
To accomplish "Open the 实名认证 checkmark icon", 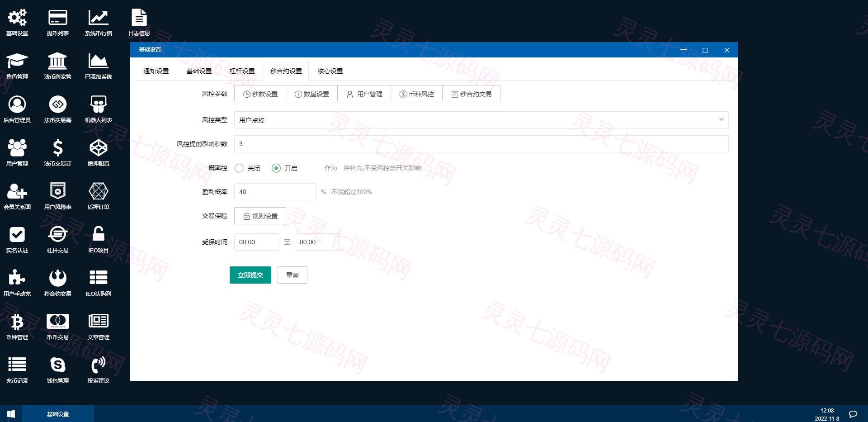I will (17, 235).
